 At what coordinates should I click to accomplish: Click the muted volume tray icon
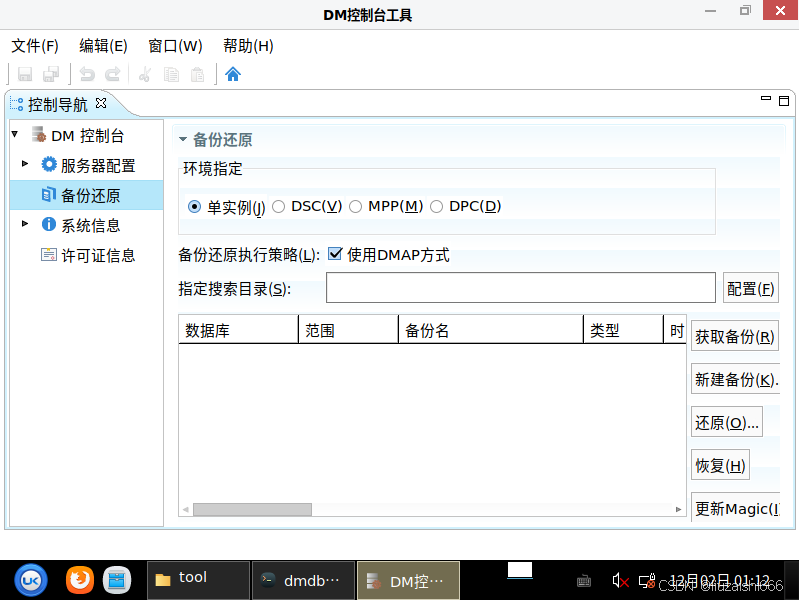620,581
